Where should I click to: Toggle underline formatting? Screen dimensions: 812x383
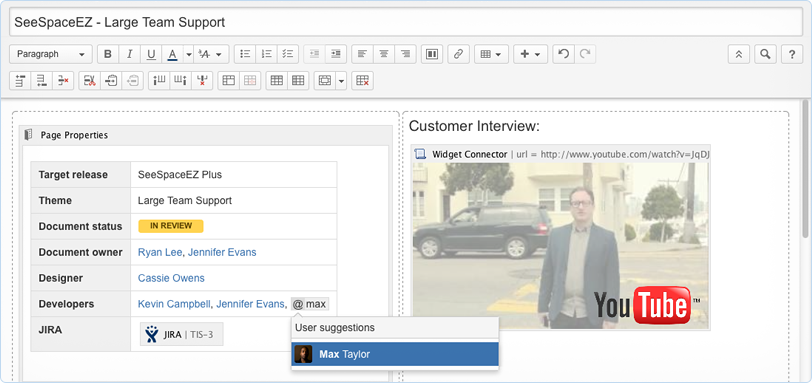(x=151, y=54)
